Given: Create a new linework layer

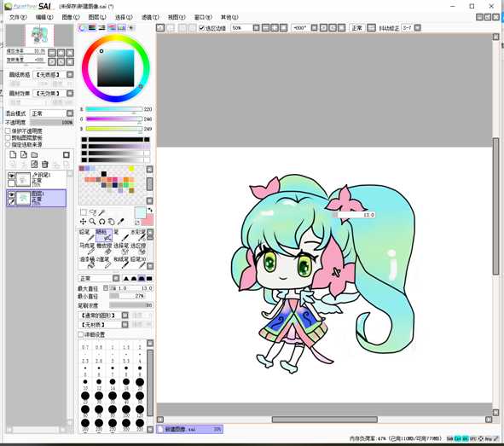Looking at the screenshot, I should click(x=24, y=154).
